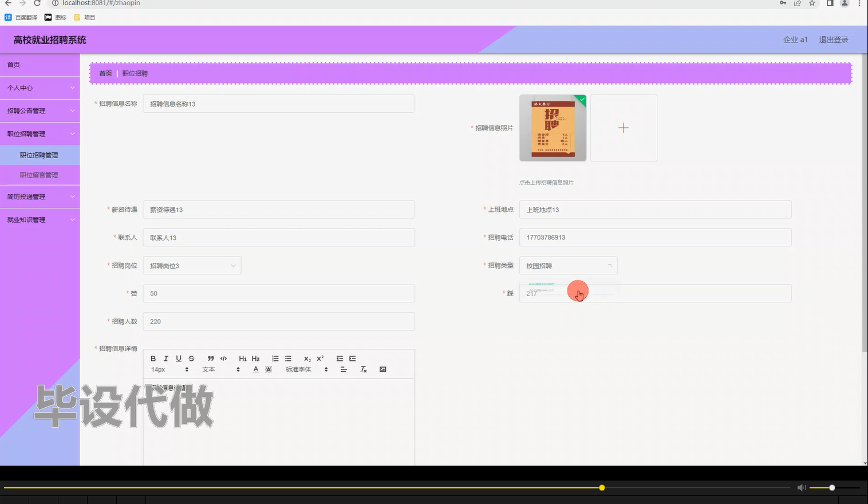Toggle strikethrough formatting in the editor
Viewport: 868px width, 504px height.
click(x=191, y=358)
